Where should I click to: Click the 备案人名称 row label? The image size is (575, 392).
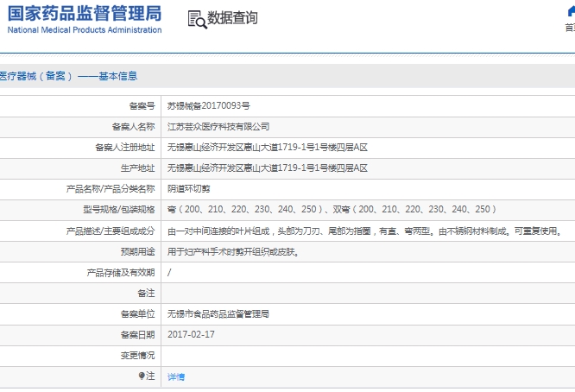[x=134, y=127]
